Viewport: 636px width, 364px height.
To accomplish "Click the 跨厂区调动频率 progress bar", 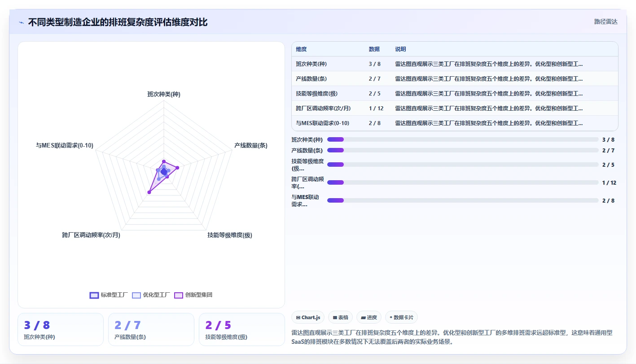I will (463, 182).
